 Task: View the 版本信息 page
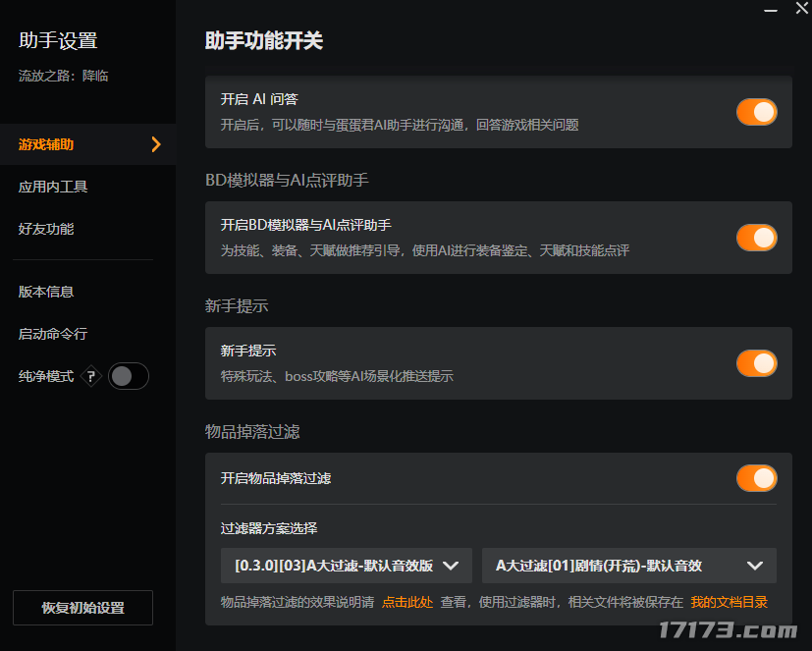click(46, 292)
